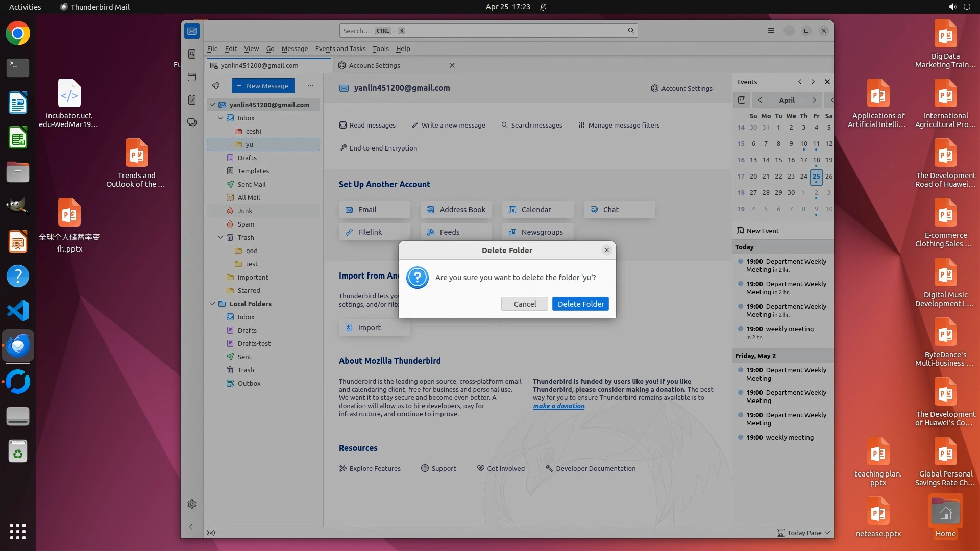The image size is (980, 551).
Task: Cancel the Delete Folder dialog
Action: [524, 304]
